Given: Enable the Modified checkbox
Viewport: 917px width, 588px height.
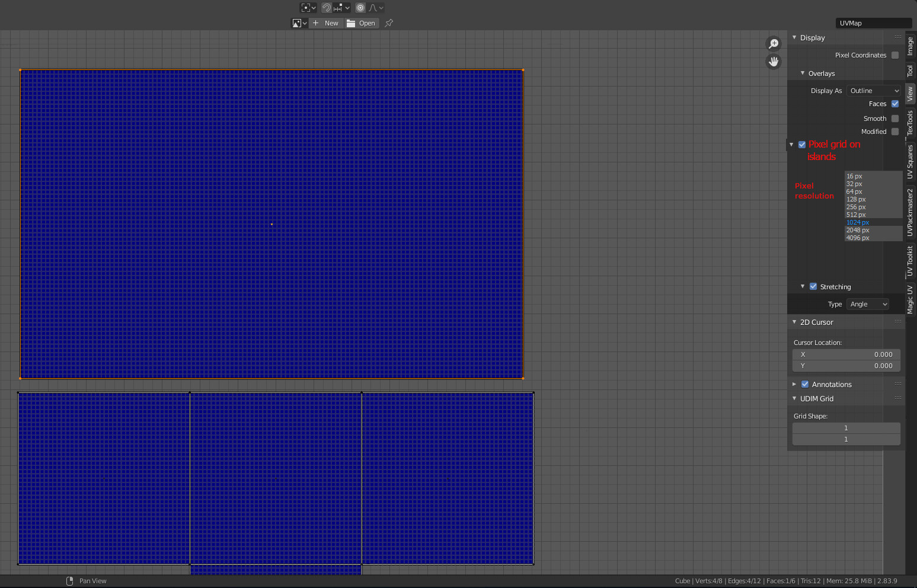Looking at the screenshot, I should [x=895, y=132].
